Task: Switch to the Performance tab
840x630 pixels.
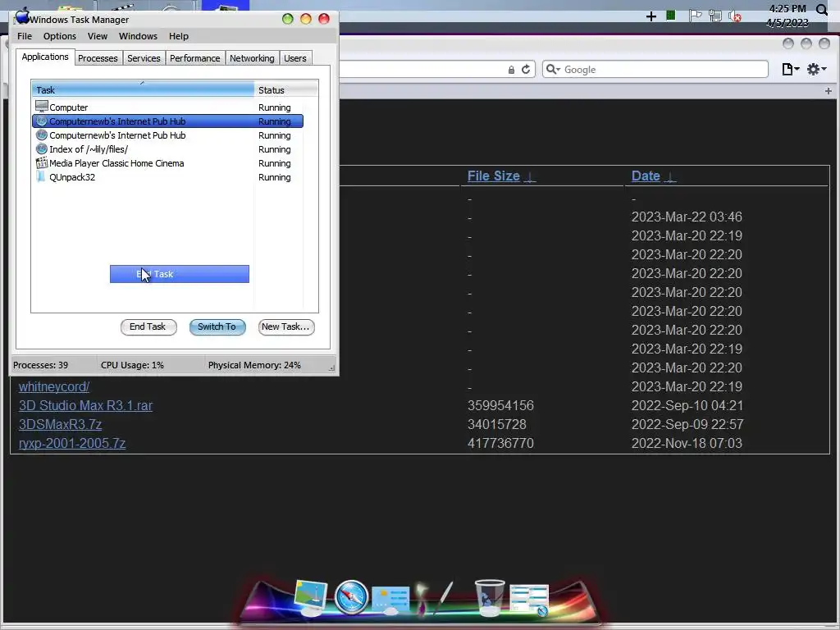Action: 195,58
